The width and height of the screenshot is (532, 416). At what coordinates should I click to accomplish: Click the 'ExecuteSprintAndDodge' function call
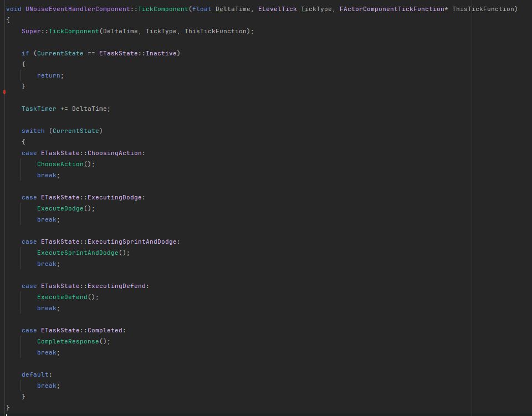[78, 253]
